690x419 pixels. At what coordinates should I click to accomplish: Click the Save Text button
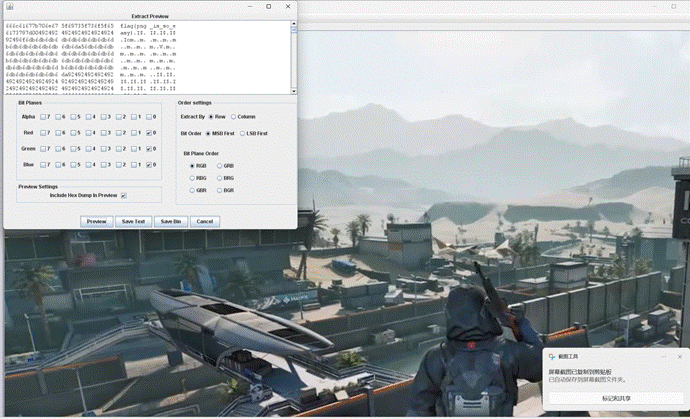133,221
